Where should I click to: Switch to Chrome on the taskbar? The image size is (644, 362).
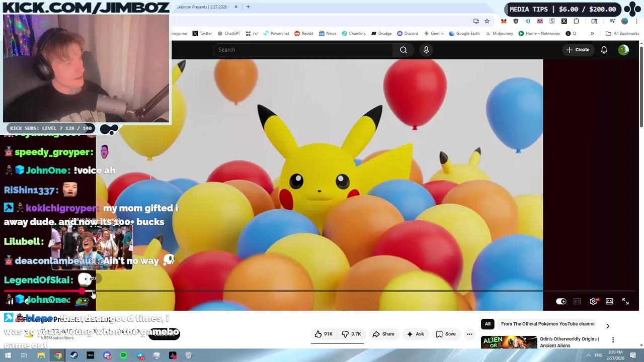tap(58, 355)
